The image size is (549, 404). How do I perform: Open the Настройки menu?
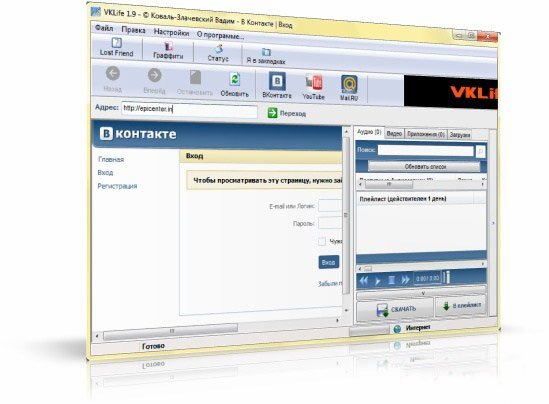171,33
